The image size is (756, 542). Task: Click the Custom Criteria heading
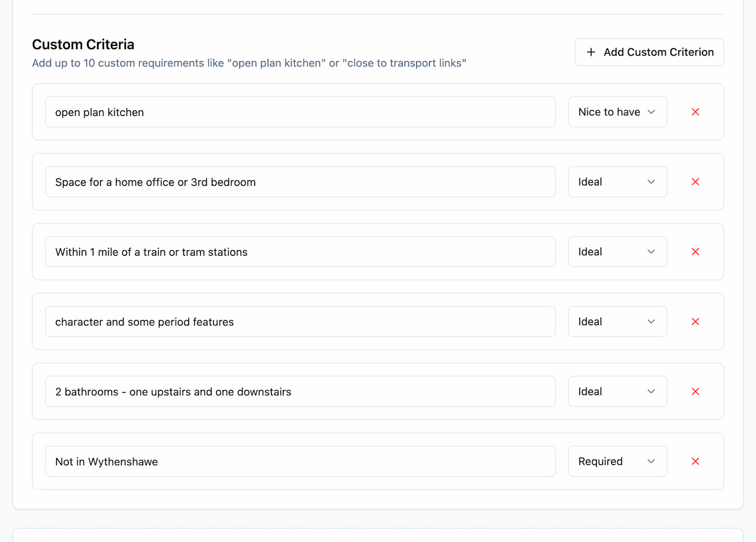coord(83,45)
